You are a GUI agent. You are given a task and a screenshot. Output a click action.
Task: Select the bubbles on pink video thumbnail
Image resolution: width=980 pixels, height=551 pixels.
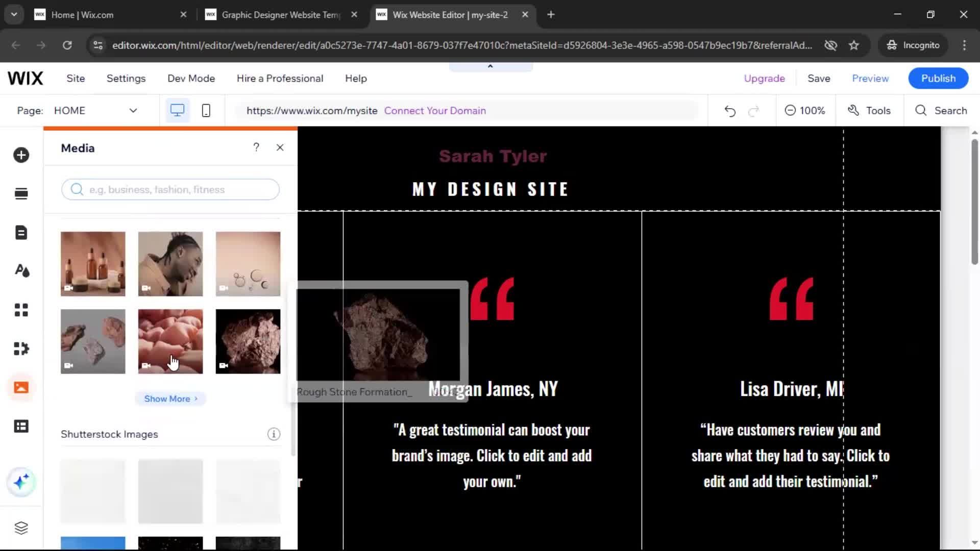248,264
